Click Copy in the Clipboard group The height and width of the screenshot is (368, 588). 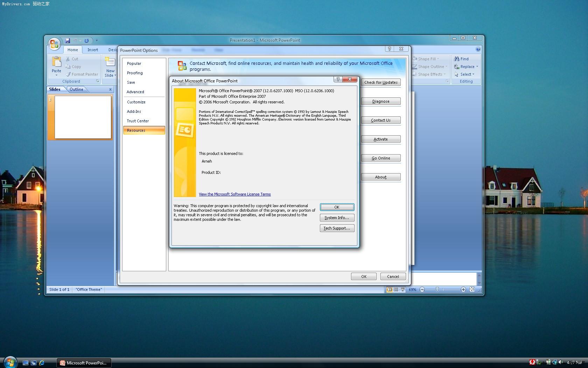pos(73,67)
